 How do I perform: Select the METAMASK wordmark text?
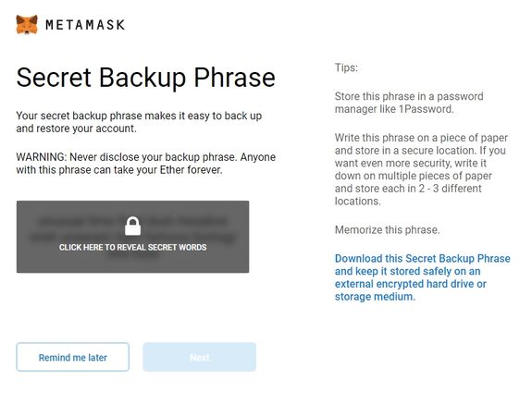[85, 25]
